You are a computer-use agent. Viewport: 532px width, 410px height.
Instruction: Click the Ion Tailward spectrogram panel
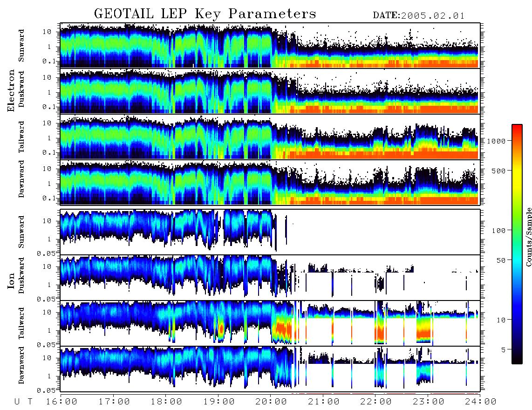pos(270,323)
